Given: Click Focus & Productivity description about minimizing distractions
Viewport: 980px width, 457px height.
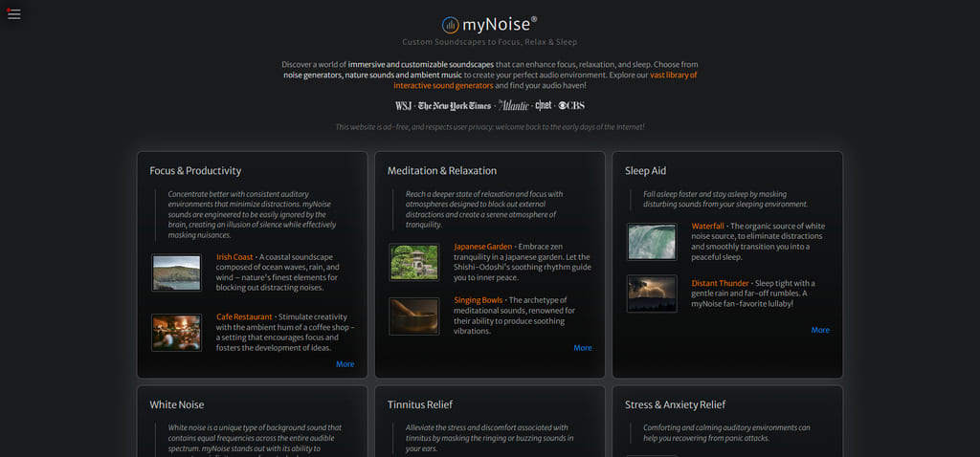Looking at the screenshot, I should click(x=252, y=215).
